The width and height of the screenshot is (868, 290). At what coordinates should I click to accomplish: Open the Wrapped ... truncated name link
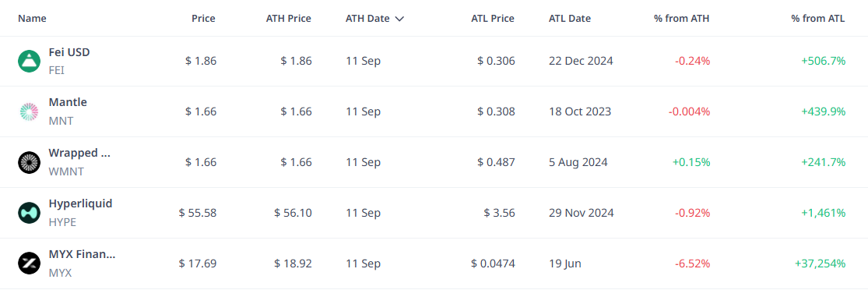click(x=79, y=153)
